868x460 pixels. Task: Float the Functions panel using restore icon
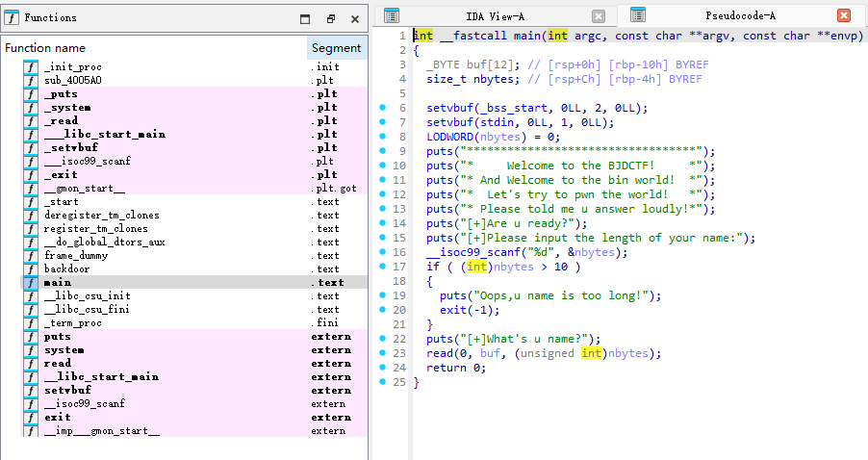(x=330, y=18)
